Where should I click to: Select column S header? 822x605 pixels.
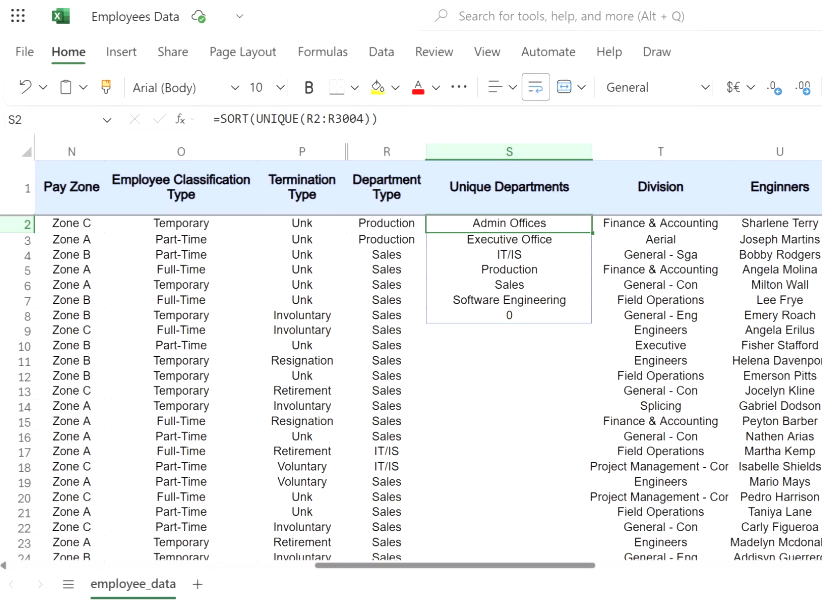pyautogui.click(x=509, y=152)
